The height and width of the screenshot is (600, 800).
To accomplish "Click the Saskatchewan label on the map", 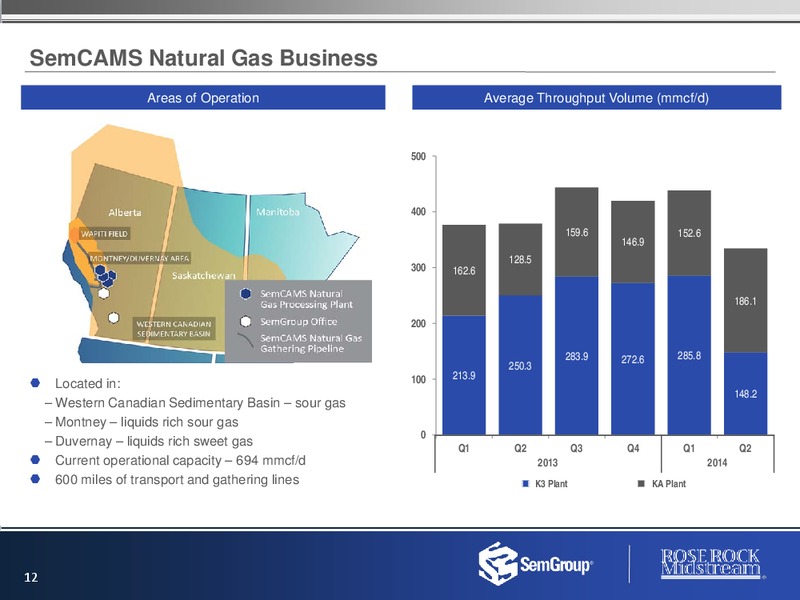I will click(204, 276).
